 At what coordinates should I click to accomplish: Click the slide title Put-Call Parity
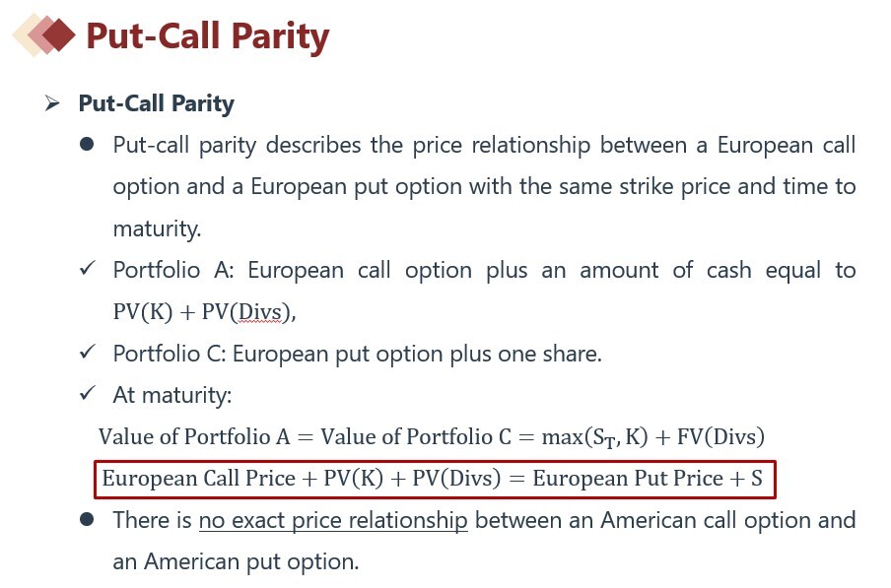[x=207, y=36]
